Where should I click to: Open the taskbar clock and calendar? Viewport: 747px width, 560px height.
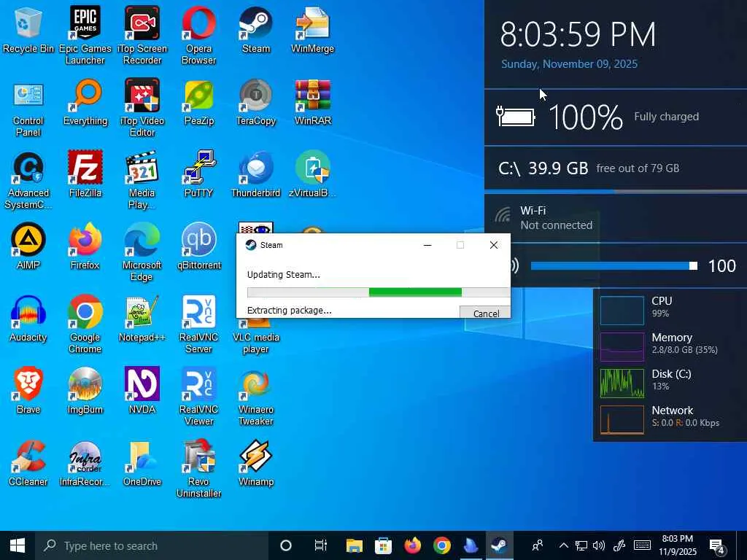[x=677, y=545]
